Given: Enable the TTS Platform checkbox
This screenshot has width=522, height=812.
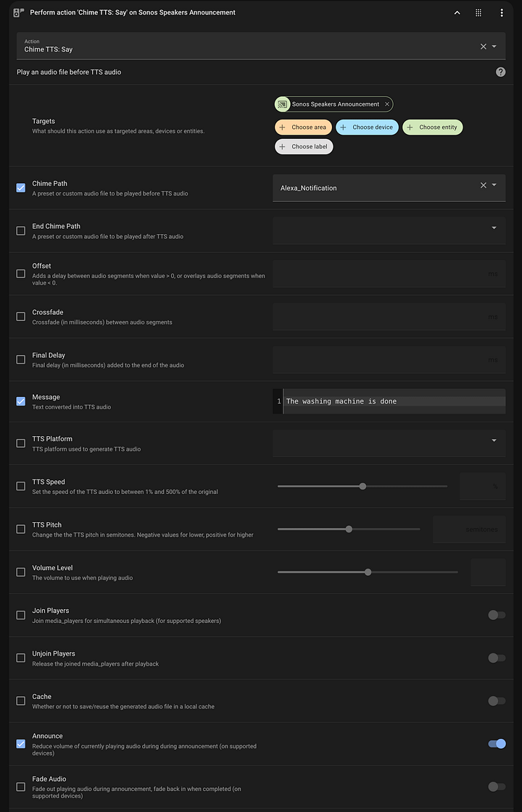Looking at the screenshot, I should [21, 443].
